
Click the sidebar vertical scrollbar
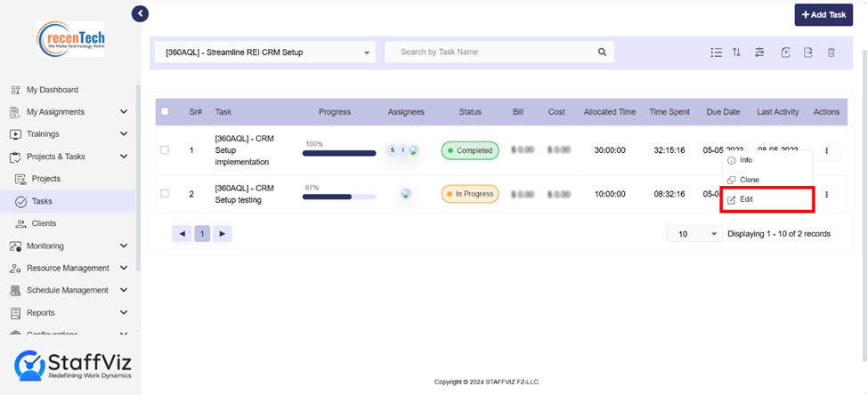click(138, 177)
